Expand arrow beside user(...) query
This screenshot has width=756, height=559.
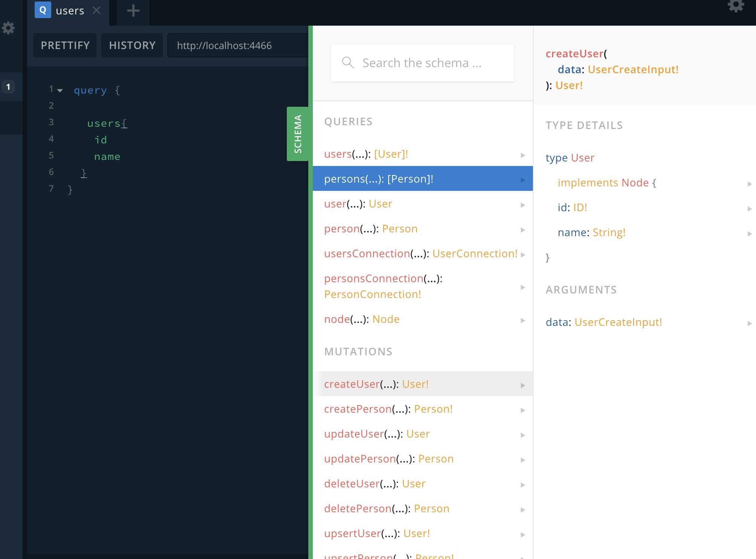[x=523, y=205]
